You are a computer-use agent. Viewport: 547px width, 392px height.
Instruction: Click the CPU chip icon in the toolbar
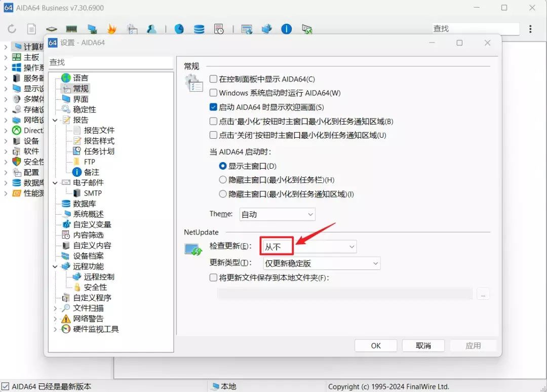click(51, 28)
